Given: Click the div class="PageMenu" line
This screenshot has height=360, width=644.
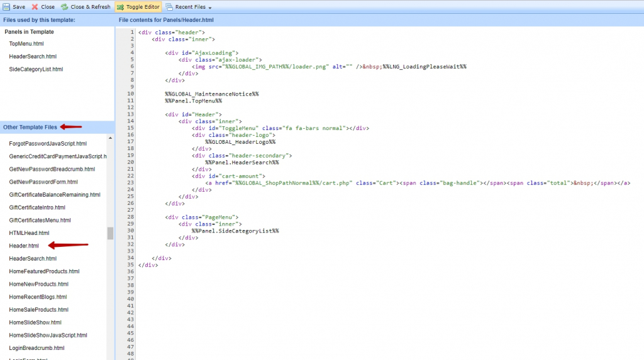Looking at the screenshot, I should coord(202,217).
